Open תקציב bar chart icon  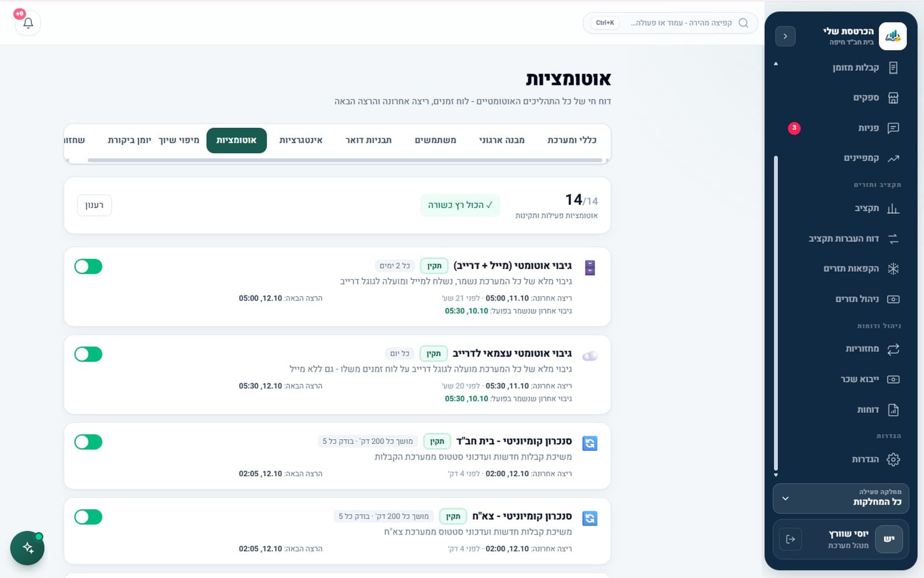click(x=893, y=208)
